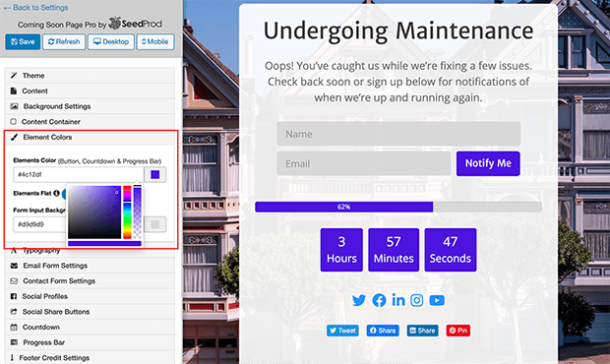The width and height of the screenshot is (610, 364).
Task: Open the YouTube profile icon
Action: point(437,300)
